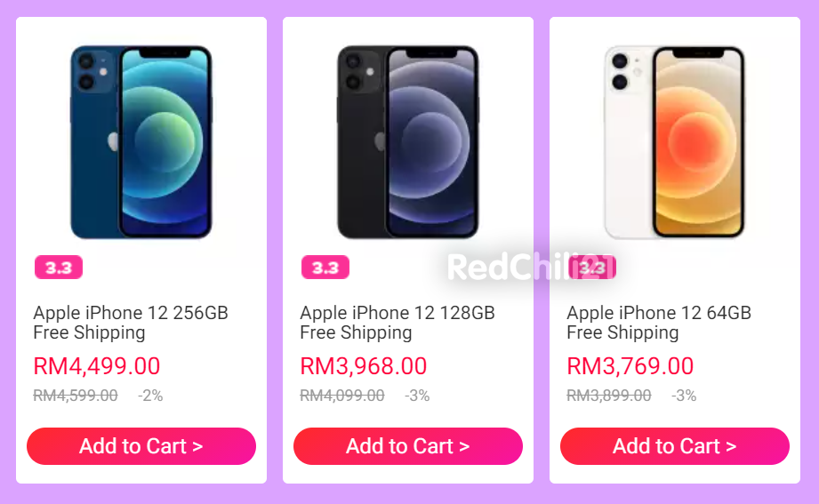Screen dimensions: 819x504
Task: Click the 3.3 badge on 64GB card
Action: coord(592,268)
